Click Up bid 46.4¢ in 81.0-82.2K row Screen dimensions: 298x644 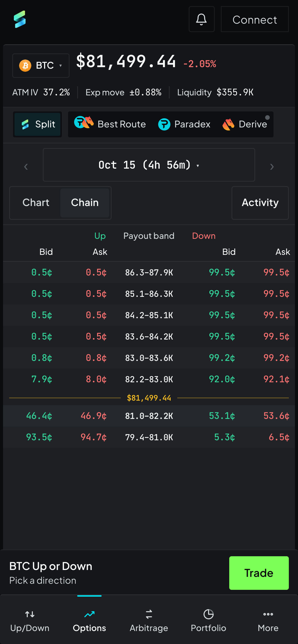39,416
